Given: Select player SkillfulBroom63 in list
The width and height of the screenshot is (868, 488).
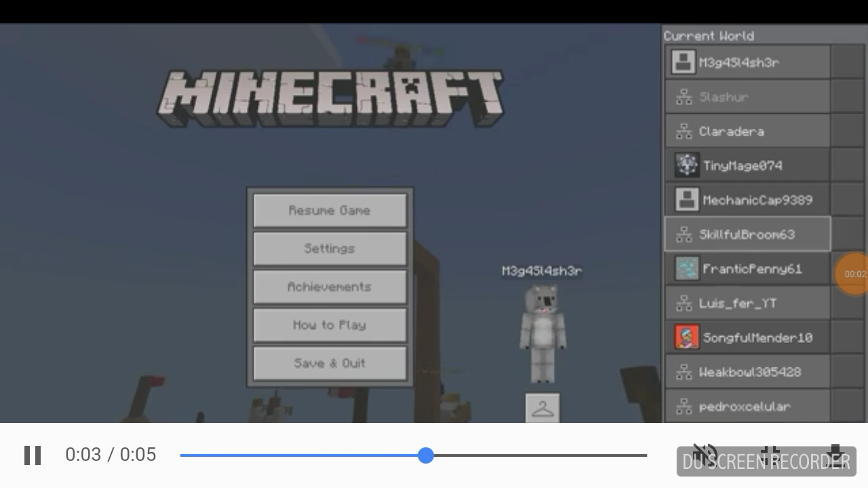Looking at the screenshot, I should pos(747,235).
